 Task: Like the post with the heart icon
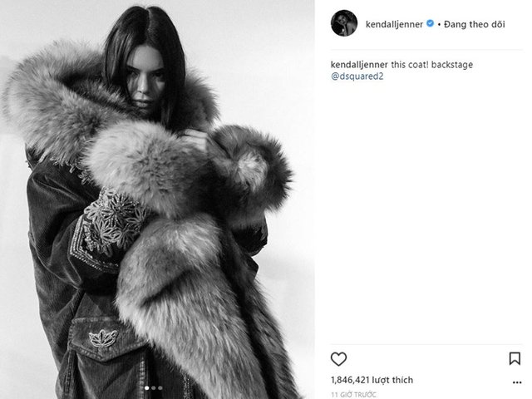pos(338,359)
